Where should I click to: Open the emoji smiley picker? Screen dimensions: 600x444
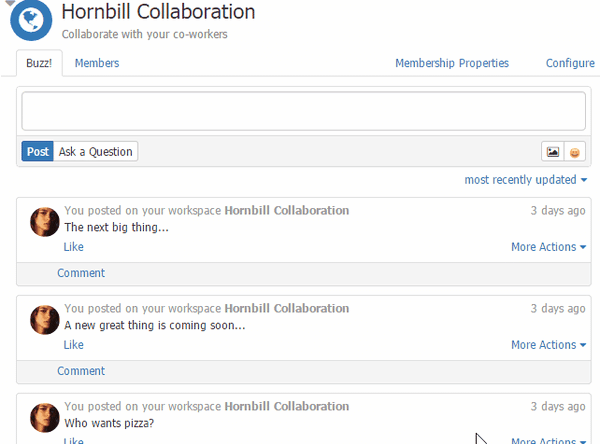pyautogui.click(x=574, y=152)
